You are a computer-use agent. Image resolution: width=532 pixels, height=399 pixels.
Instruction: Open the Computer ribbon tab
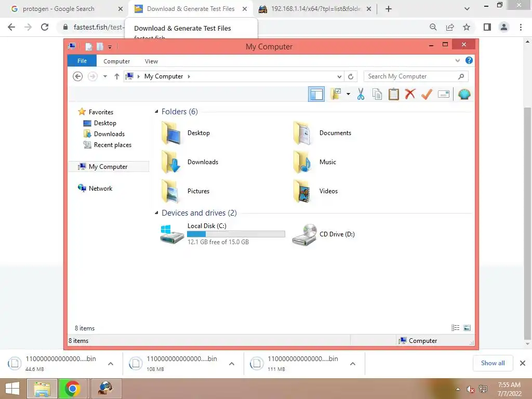pyautogui.click(x=116, y=61)
